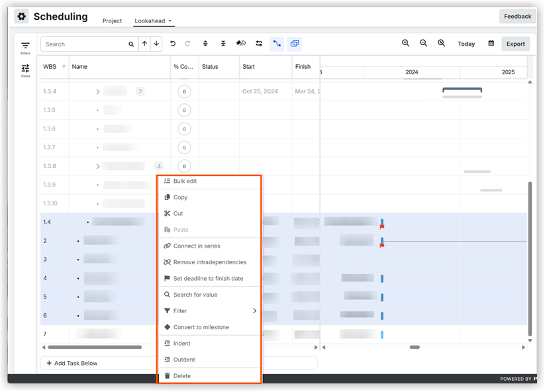Viewport: 545px width, 392px height.
Task: Jump to previous search result arrow
Action: (x=144, y=44)
